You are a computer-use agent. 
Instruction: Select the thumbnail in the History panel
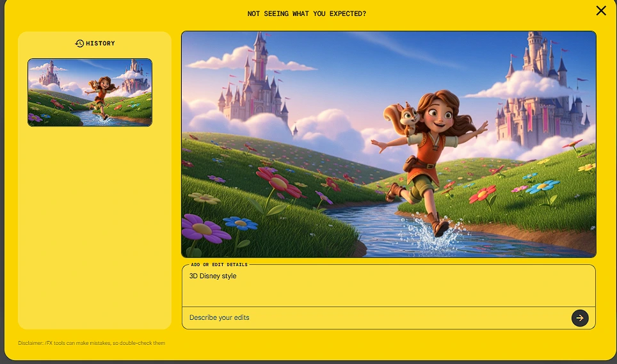click(x=90, y=92)
